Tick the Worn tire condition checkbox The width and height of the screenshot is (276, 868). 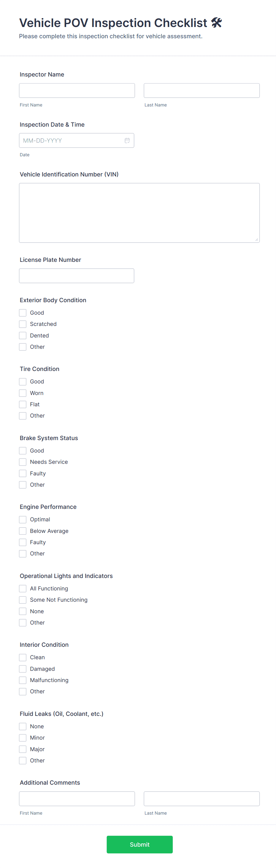[x=23, y=393]
